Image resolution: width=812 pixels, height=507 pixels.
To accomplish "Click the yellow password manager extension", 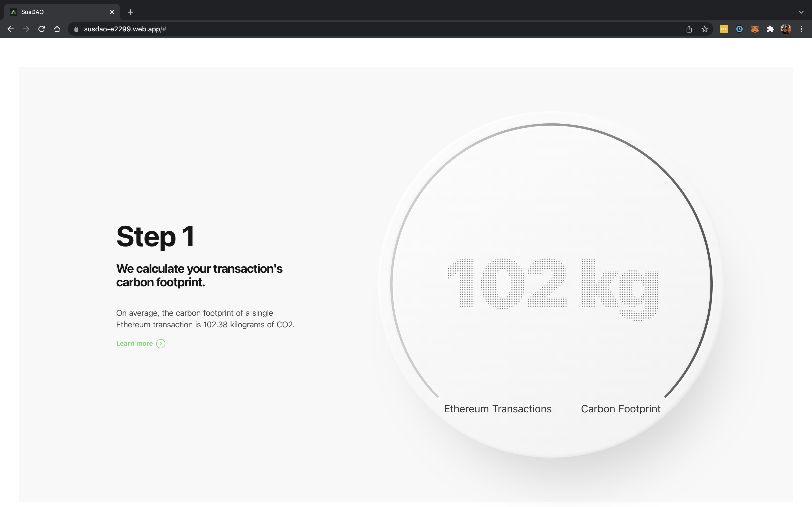I will [x=724, y=29].
